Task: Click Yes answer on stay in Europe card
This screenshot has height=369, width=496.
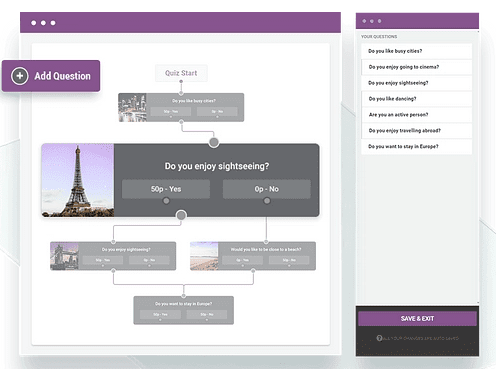Action: [160, 314]
